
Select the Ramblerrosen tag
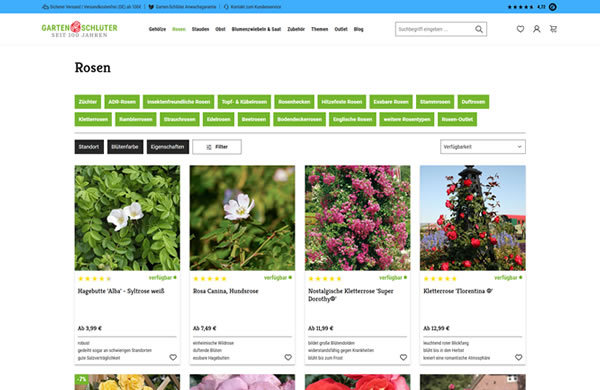pyautogui.click(x=136, y=119)
